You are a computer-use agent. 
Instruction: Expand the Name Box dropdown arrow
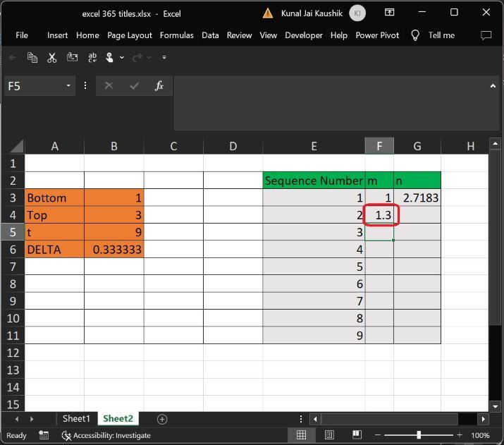(x=68, y=86)
